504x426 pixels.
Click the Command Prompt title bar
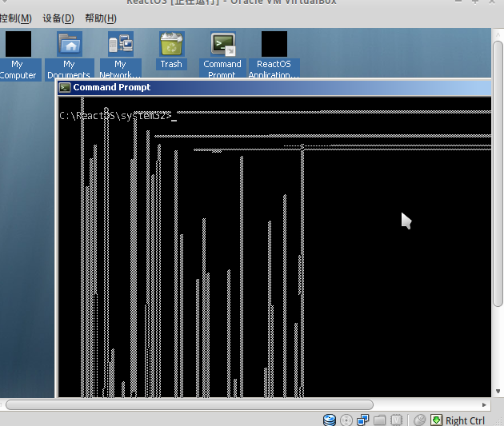coord(274,87)
